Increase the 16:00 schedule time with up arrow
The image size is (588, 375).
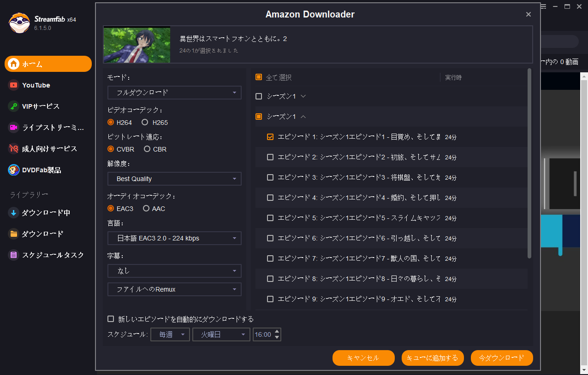point(277,332)
